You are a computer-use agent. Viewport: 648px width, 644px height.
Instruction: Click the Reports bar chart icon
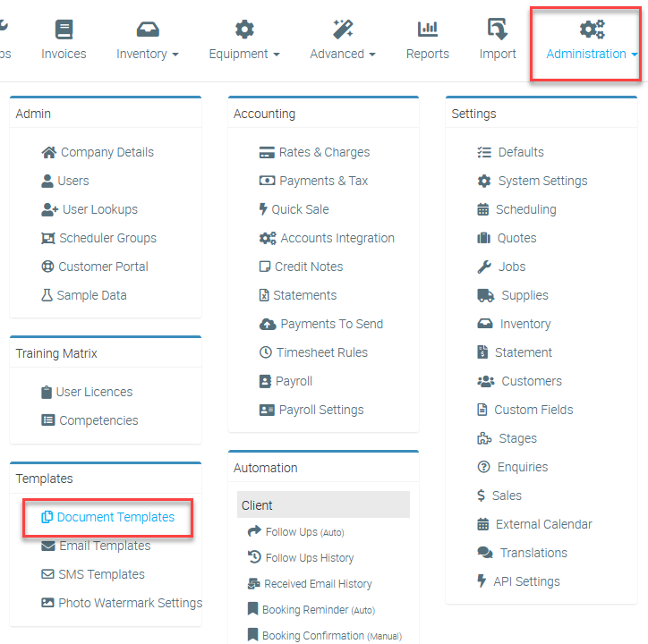click(x=427, y=30)
